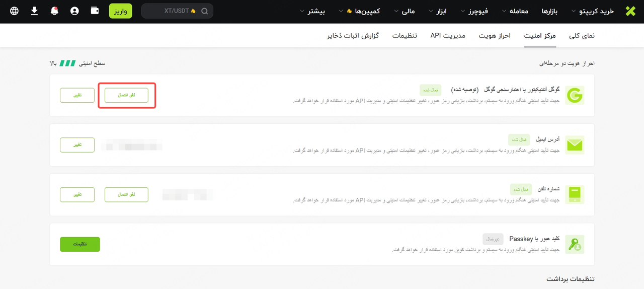Click تغییر button for email address

click(x=77, y=145)
